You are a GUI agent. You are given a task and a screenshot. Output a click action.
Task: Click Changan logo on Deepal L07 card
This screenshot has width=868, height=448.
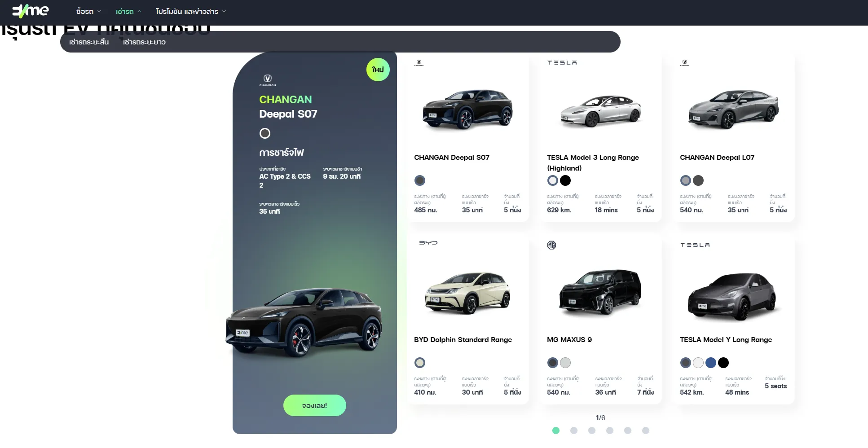(x=684, y=63)
